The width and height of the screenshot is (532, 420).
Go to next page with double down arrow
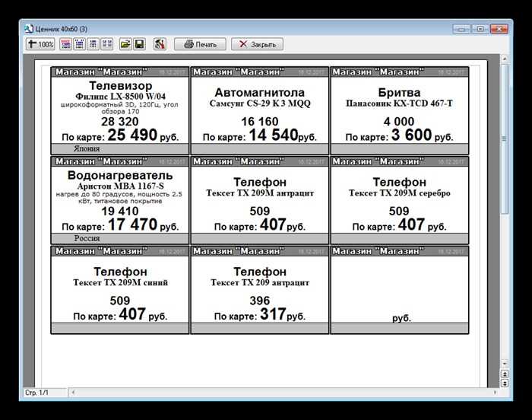tap(505, 383)
